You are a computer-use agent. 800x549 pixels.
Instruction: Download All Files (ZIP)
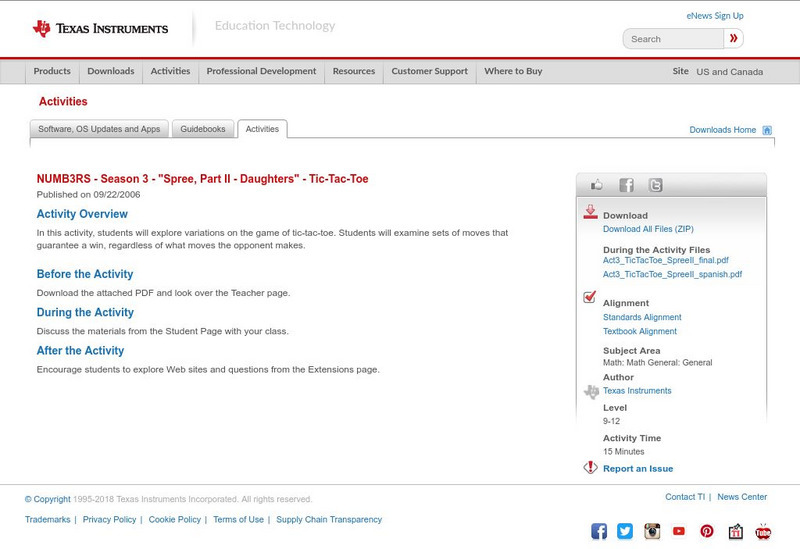pyautogui.click(x=648, y=229)
